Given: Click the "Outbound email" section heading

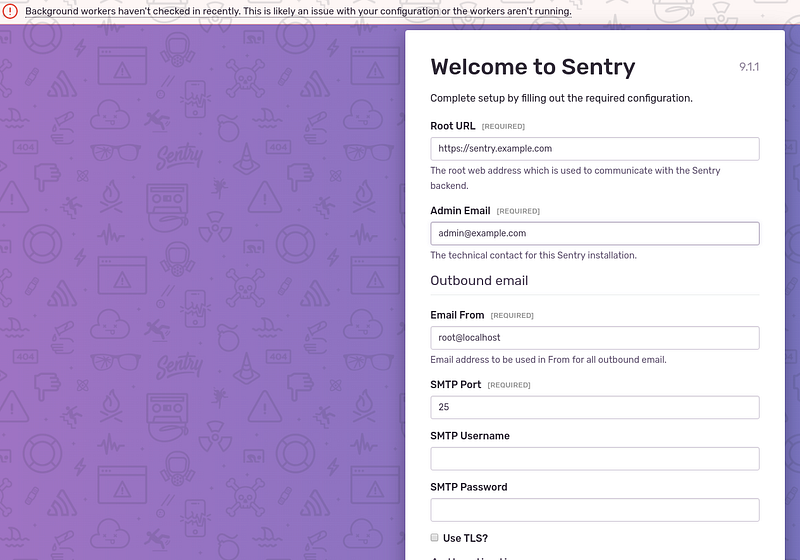Looking at the screenshot, I should click(479, 281).
